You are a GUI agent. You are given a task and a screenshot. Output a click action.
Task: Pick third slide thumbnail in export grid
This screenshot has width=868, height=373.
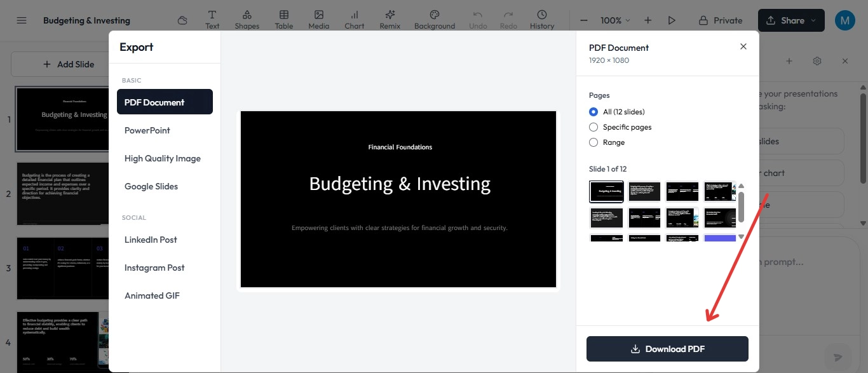click(x=682, y=191)
